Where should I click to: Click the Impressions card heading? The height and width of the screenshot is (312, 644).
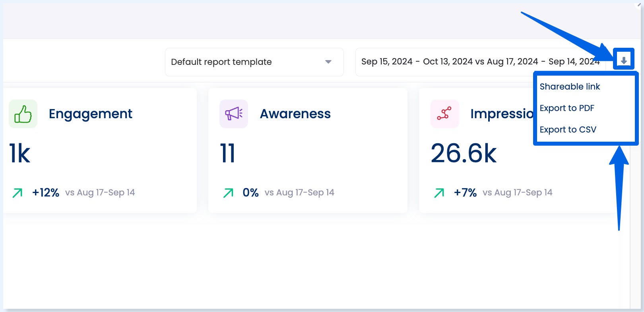[x=502, y=114]
